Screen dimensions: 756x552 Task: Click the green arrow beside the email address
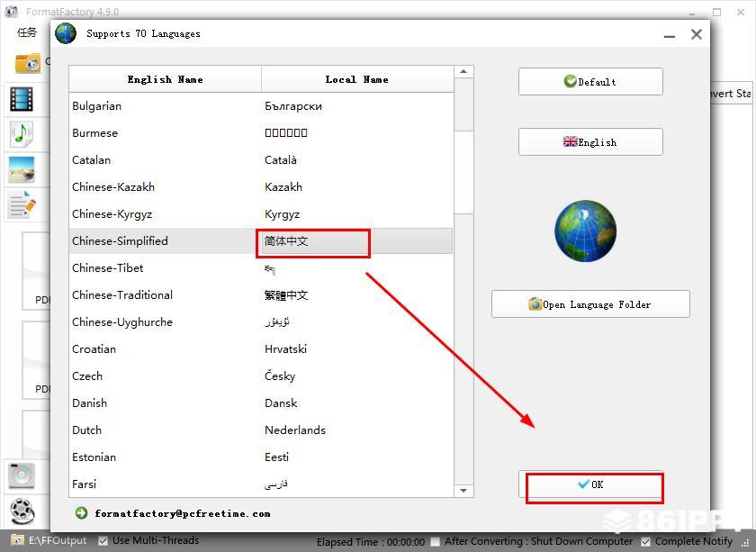tap(82, 513)
